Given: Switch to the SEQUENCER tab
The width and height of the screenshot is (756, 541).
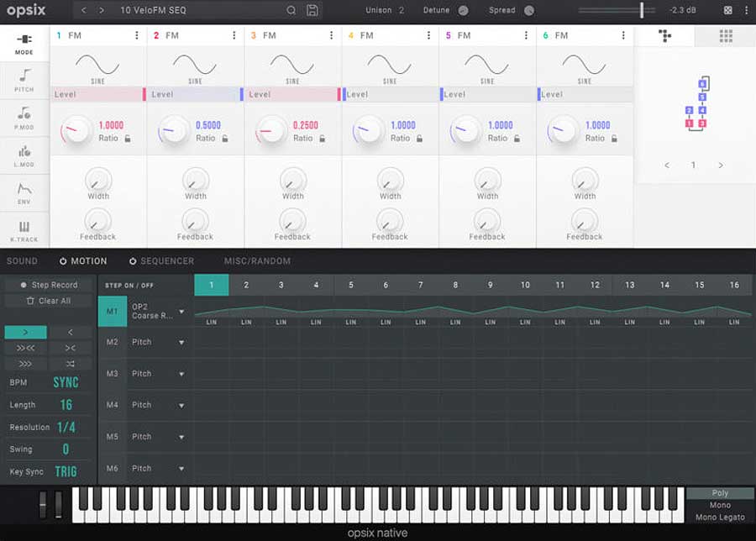Looking at the screenshot, I should point(167,261).
